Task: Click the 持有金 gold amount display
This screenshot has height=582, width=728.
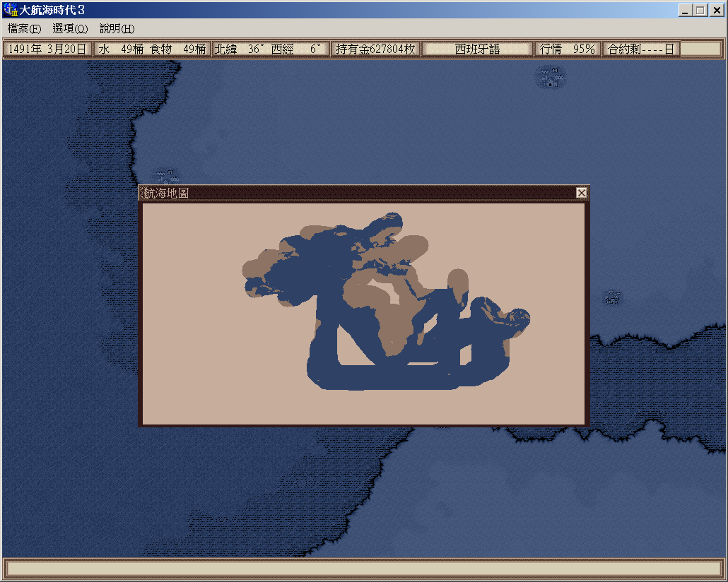Action: 375,49
